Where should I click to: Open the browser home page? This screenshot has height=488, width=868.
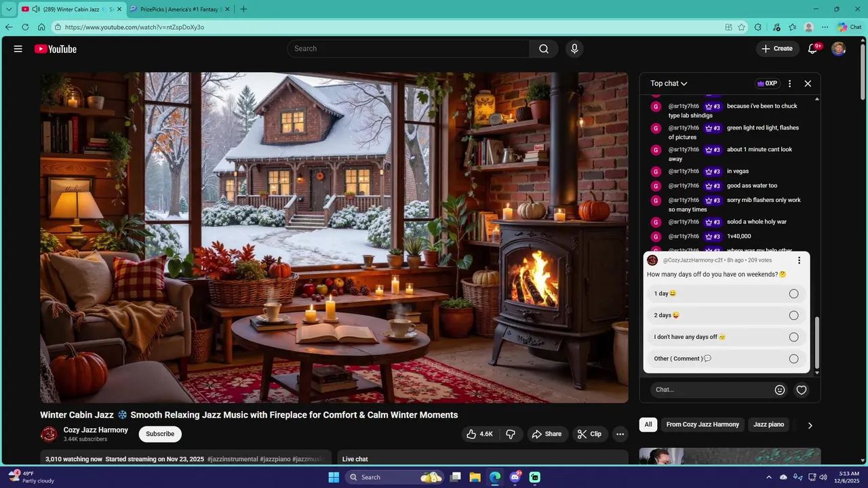pos(41,27)
